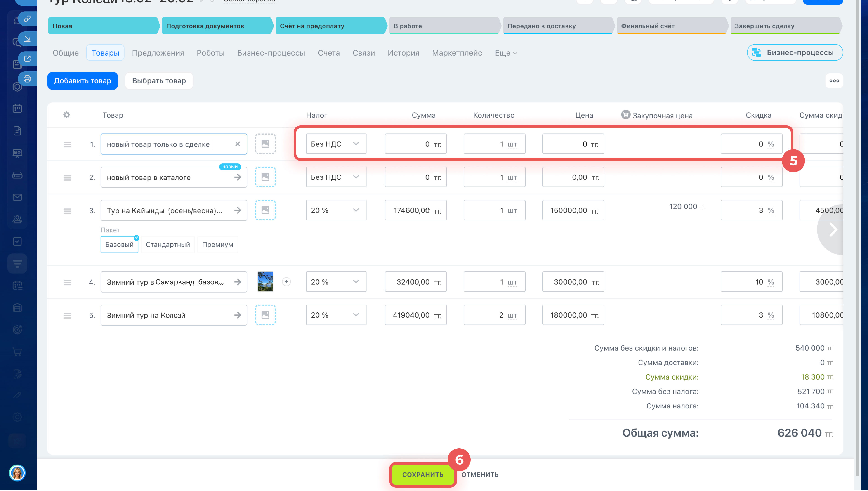Image resolution: width=868 pixels, height=491 pixels.
Task: Select the Стандартный package option
Action: pyautogui.click(x=167, y=245)
